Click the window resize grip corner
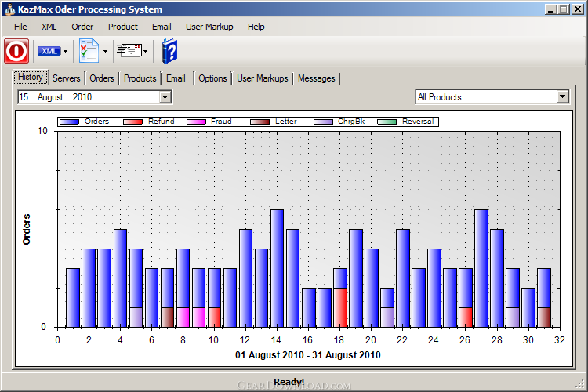The image size is (588, 392). 580,383
